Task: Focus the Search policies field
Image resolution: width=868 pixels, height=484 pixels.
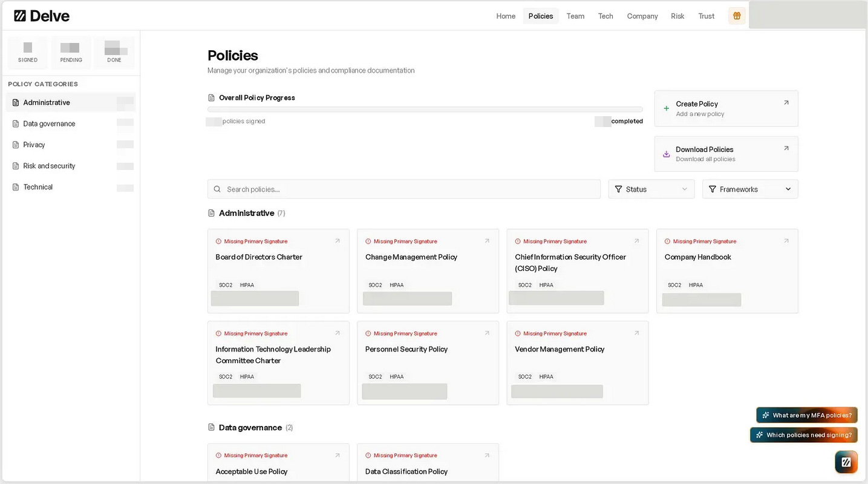Action: 404,189
